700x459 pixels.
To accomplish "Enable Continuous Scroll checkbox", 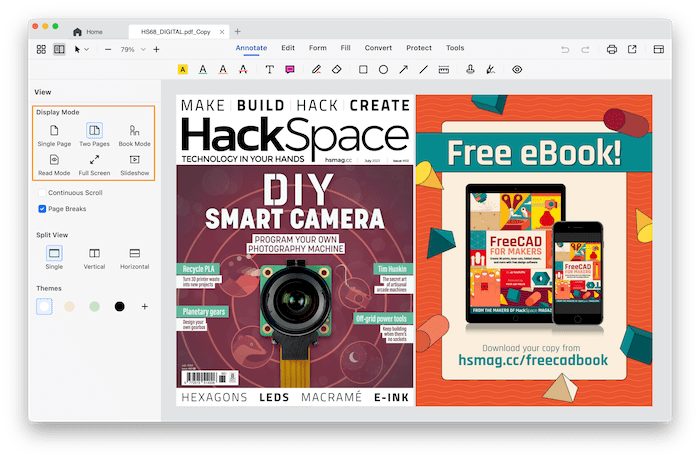I will point(42,192).
